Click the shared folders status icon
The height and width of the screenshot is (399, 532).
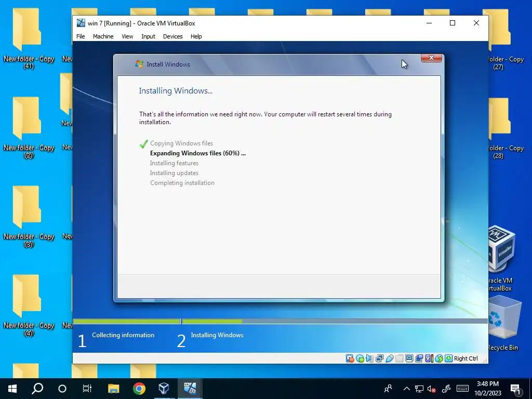[400, 358]
